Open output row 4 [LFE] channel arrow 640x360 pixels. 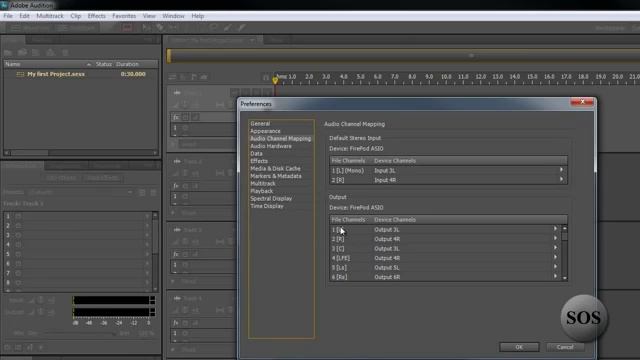555,258
